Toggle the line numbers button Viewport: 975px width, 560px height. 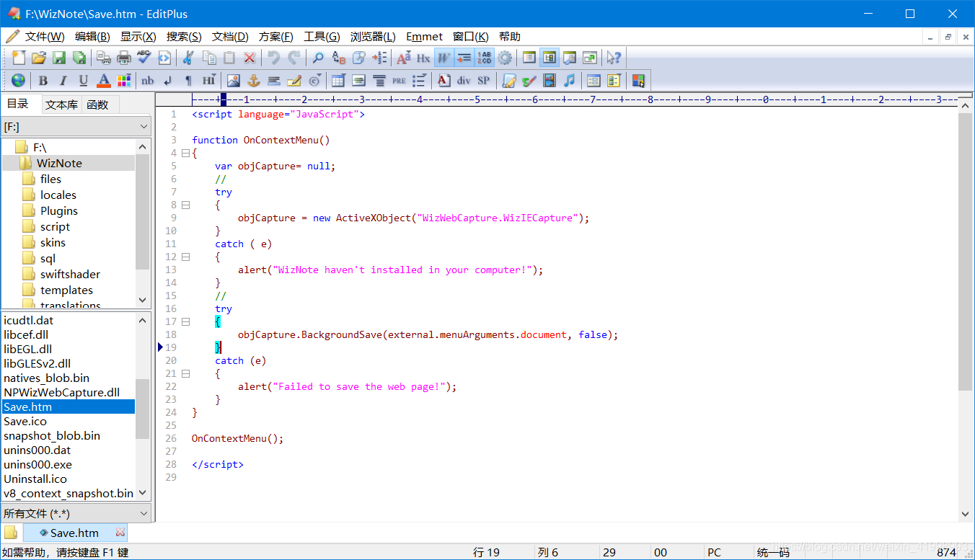(x=485, y=58)
